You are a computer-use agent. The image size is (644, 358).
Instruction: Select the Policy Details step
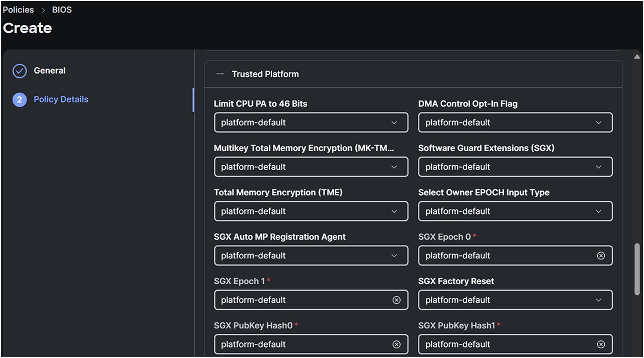click(61, 99)
